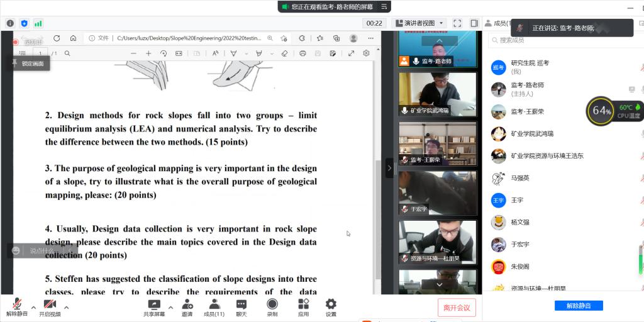Open menu icon on screen-viewing banner
The height and width of the screenshot is (322, 644).
[384, 6]
